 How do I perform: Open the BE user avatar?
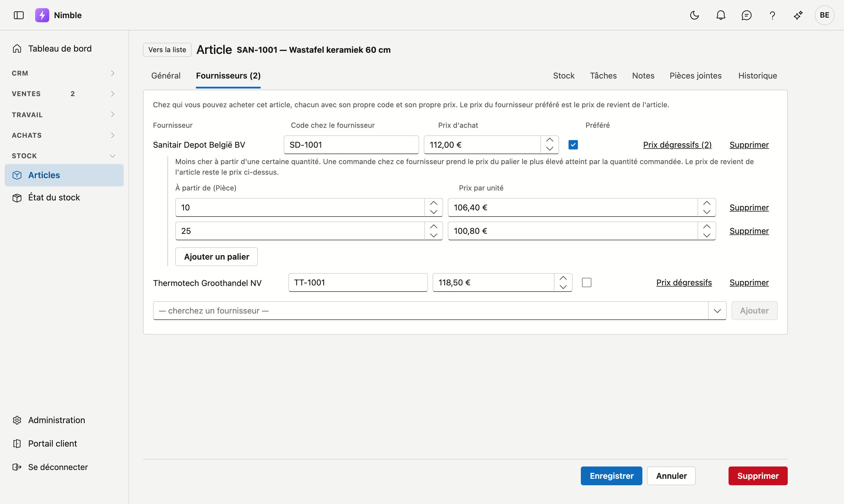tap(824, 15)
